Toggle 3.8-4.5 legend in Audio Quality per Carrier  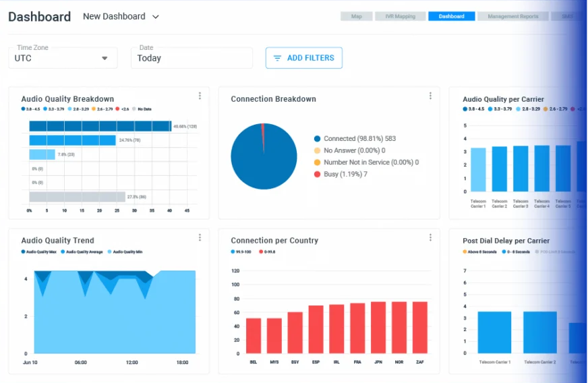pos(473,109)
